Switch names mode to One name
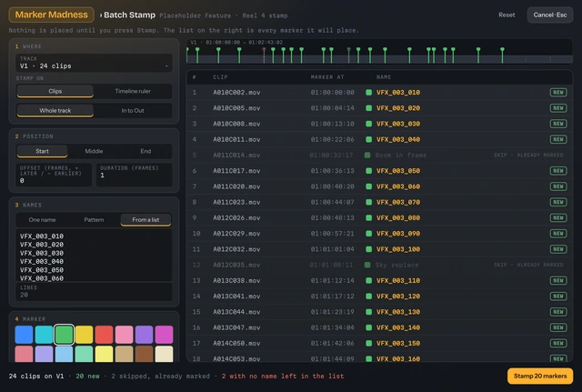Screen dimensions: 582x392 click(42, 220)
